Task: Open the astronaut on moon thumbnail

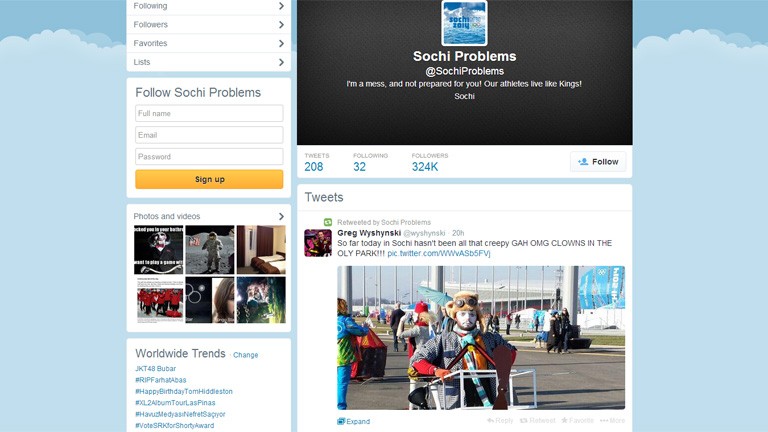Action: [x=210, y=250]
